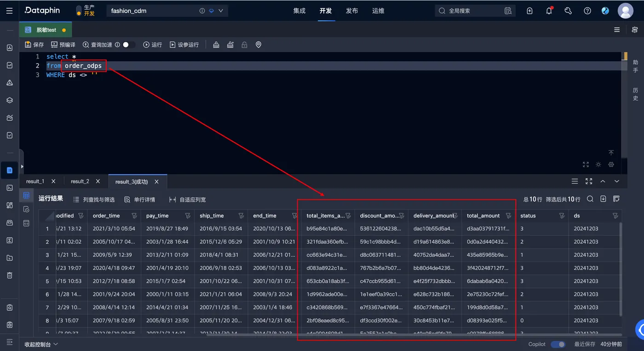644x351 pixels.
Task: Open the checklist document icon in the left sidebar
Action: click(10, 136)
